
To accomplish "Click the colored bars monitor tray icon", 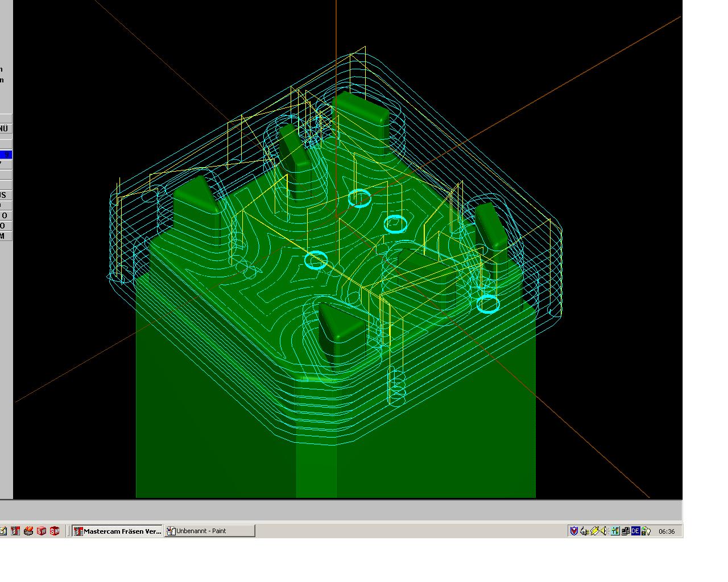I will pyautogui.click(x=615, y=531).
